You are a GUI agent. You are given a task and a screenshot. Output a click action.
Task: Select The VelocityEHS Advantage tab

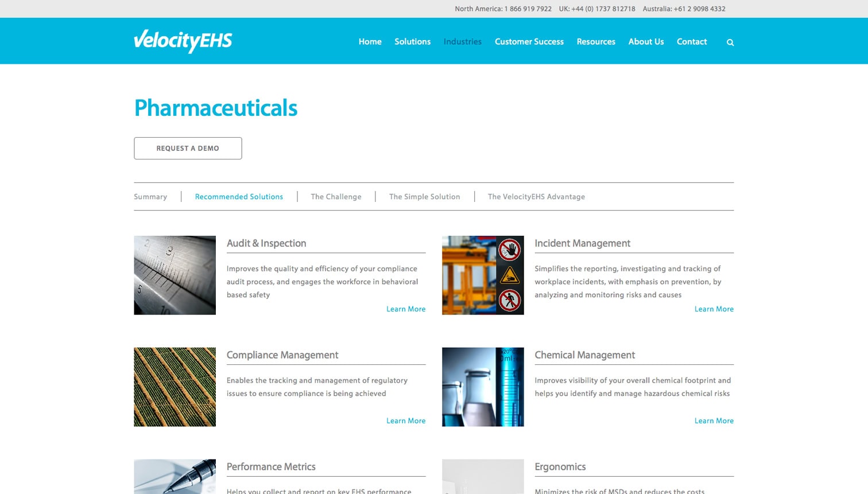coord(536,197)
